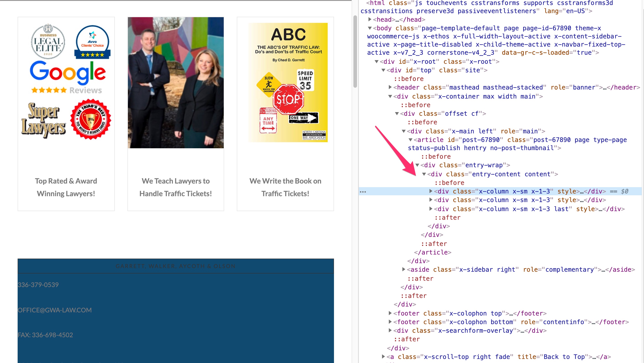Click the Avvo Clients' Choice badge
This screenshot has height=363, width=644.
click(x=92, y=42)
